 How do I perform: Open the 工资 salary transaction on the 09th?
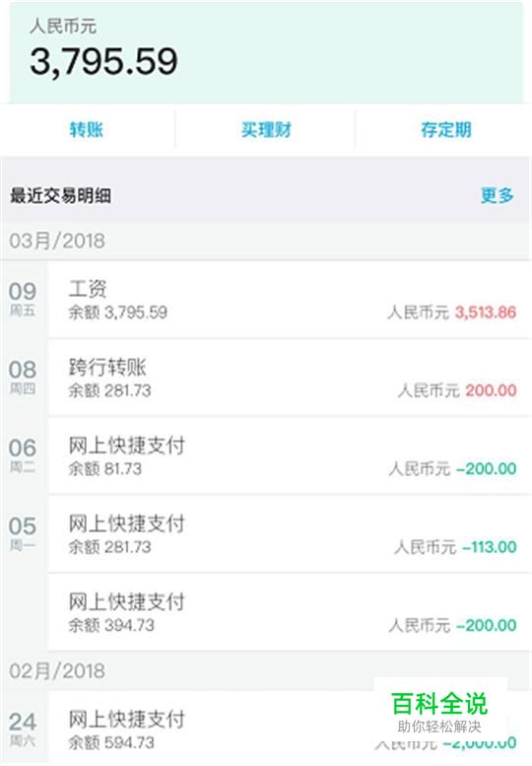click(x=290, y=300)
